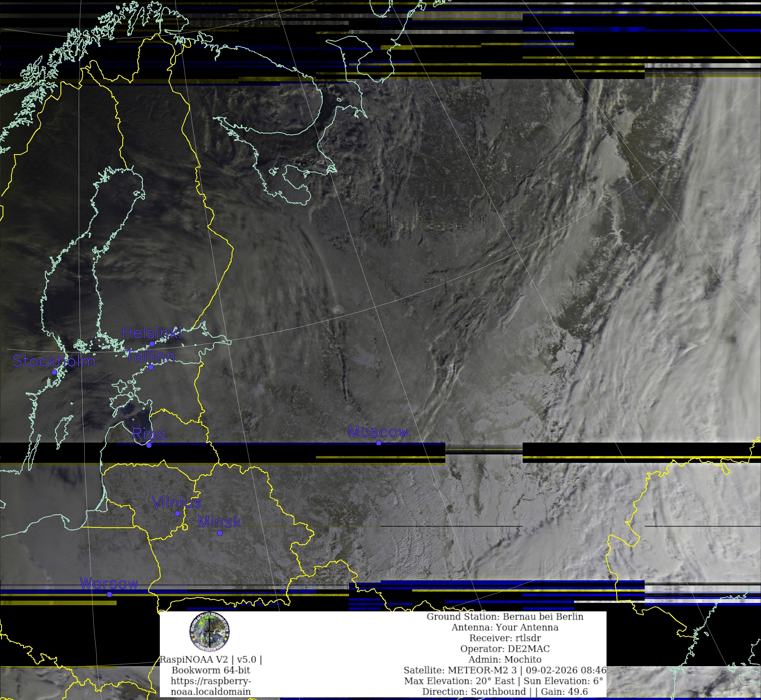Click the Helsinki text label

(x=152, y=333)
